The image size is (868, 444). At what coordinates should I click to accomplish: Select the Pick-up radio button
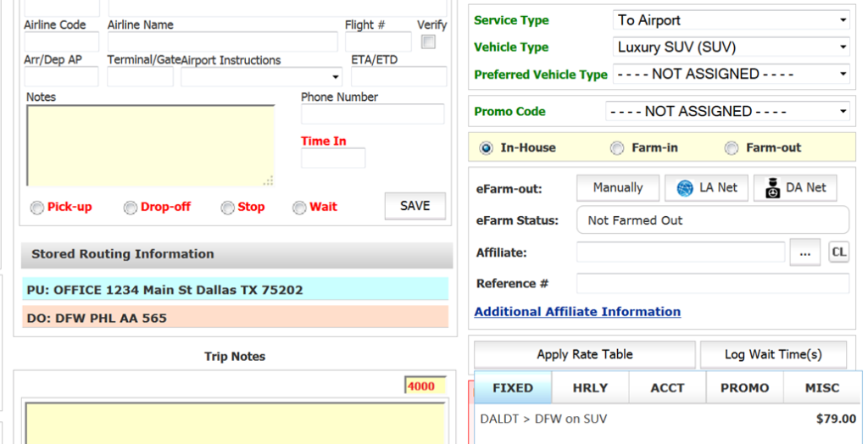tap(37, 208)
